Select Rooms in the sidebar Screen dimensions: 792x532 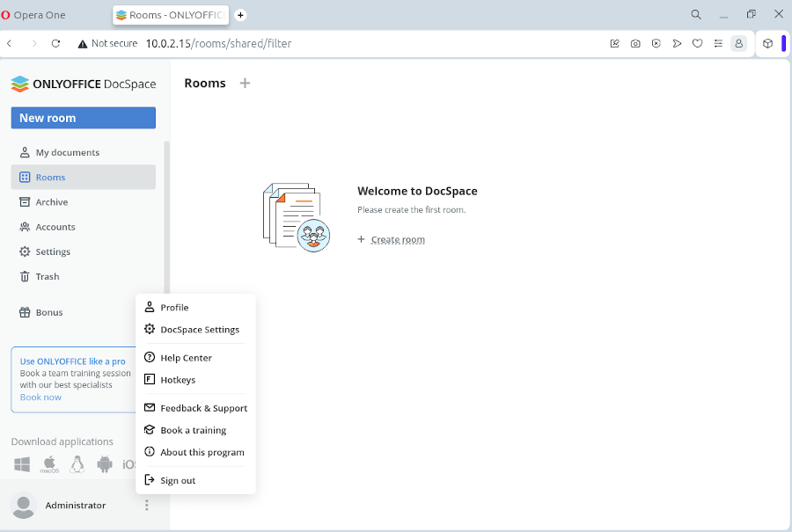[x=84, y=177]
